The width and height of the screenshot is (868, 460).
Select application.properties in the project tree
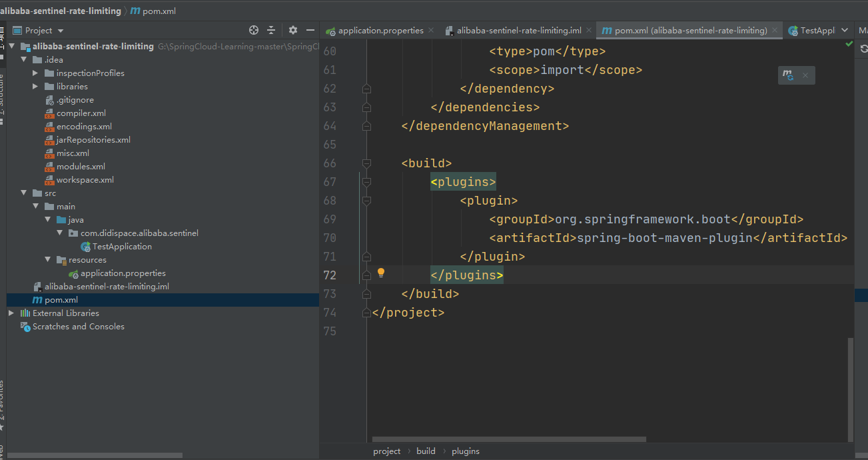123,273
